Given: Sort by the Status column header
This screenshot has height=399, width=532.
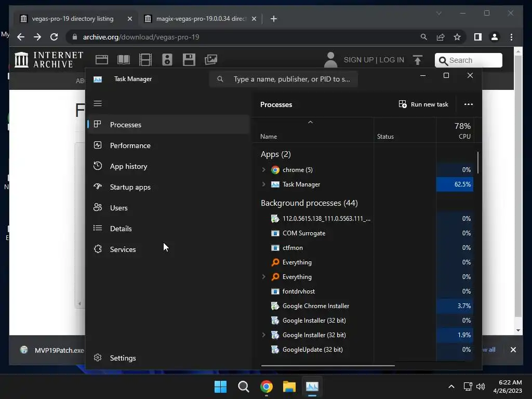Looking at the screenshot, I should [x=385, y=137].
